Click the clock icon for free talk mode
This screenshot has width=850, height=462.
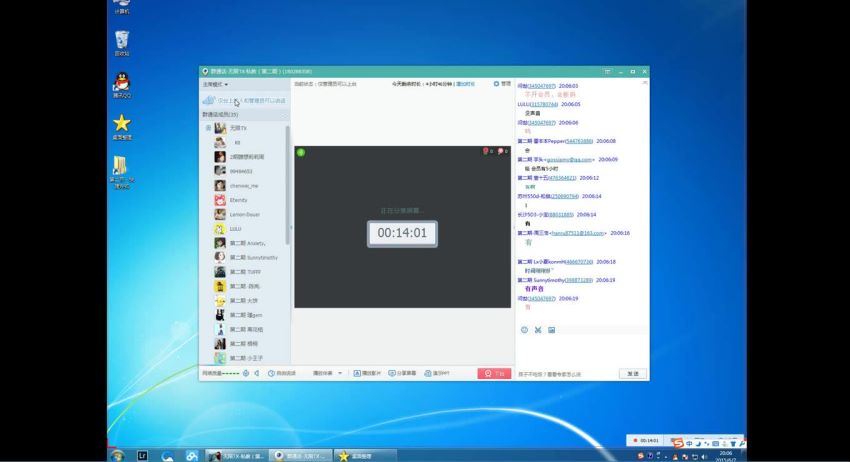tap(271, 374)
